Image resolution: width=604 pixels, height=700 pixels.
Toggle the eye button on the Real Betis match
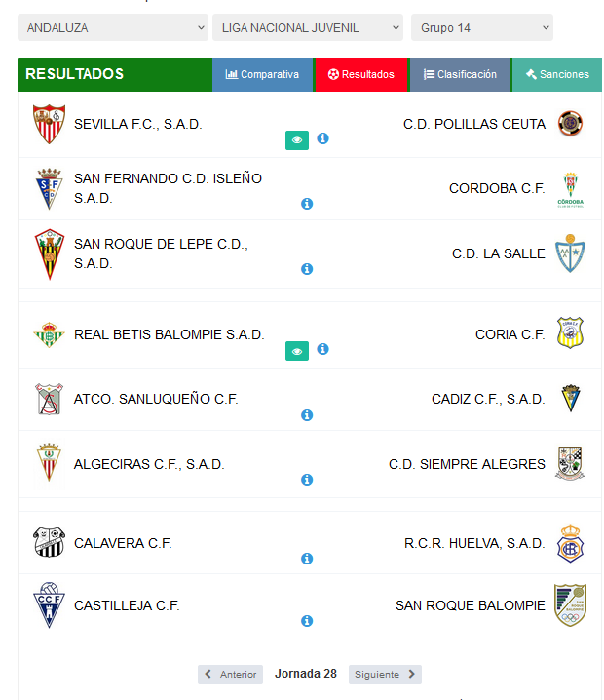point(297,351)
